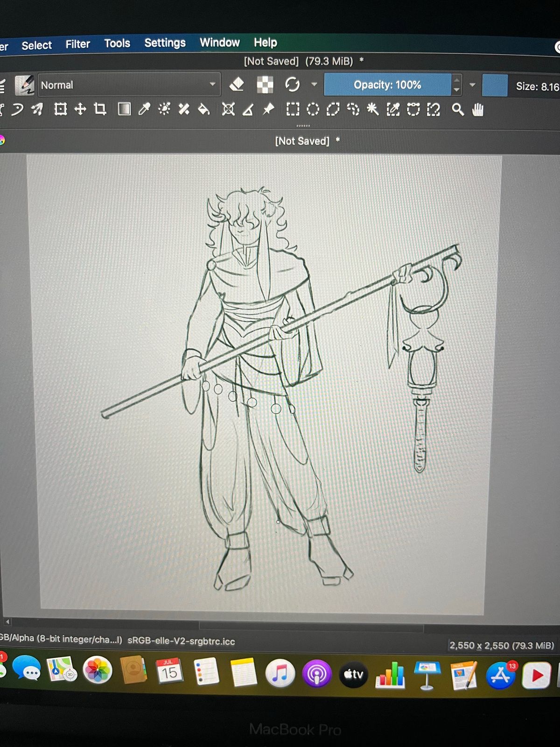Click the sRGB-elle-V2-srgbtrc.icc color profile text

tap(182, 641)
